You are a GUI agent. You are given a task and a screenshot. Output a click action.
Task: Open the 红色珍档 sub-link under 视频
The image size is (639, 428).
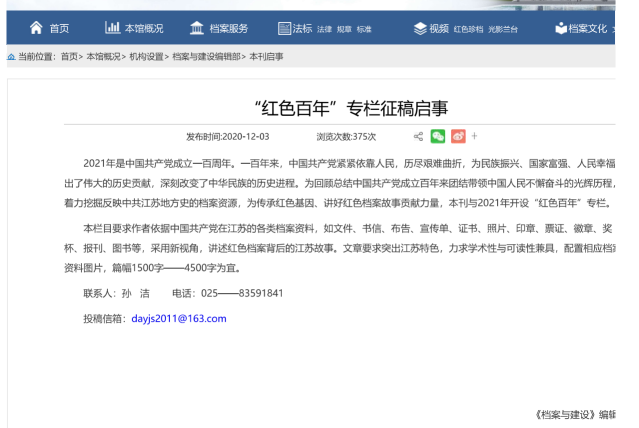(467, 30)
